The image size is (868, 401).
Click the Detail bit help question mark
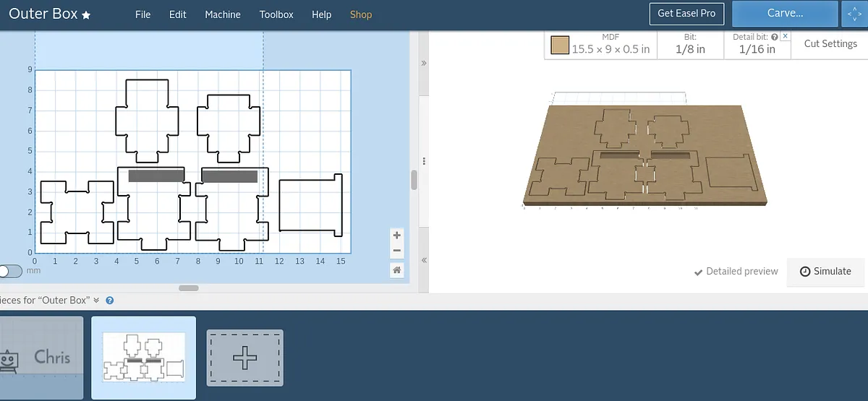tap(775, 36)
